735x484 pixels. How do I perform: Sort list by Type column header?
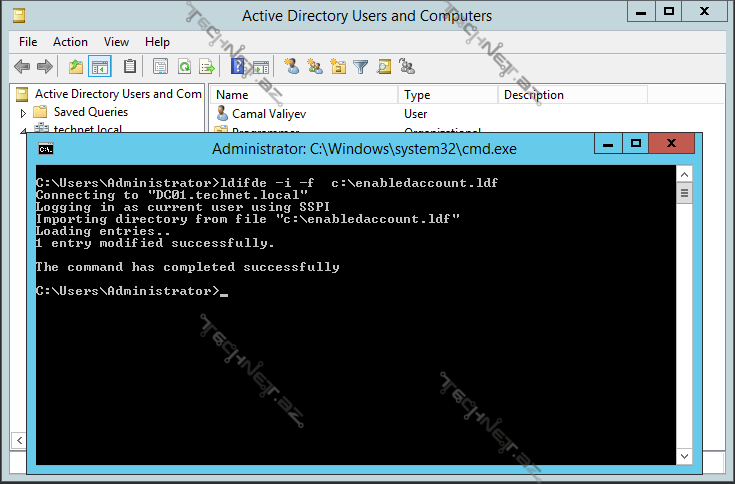click(x=447, y=95)
